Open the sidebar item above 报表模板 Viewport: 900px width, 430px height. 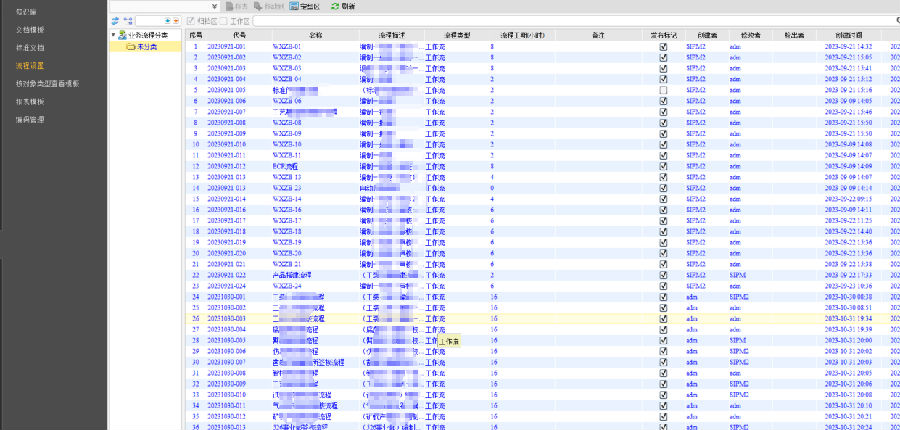(47, 83)
